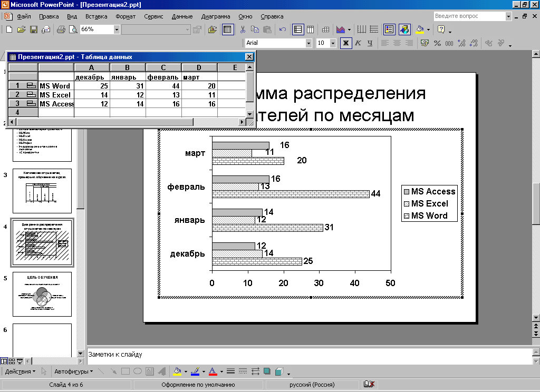Print with the printer icon

pos(61,30)
